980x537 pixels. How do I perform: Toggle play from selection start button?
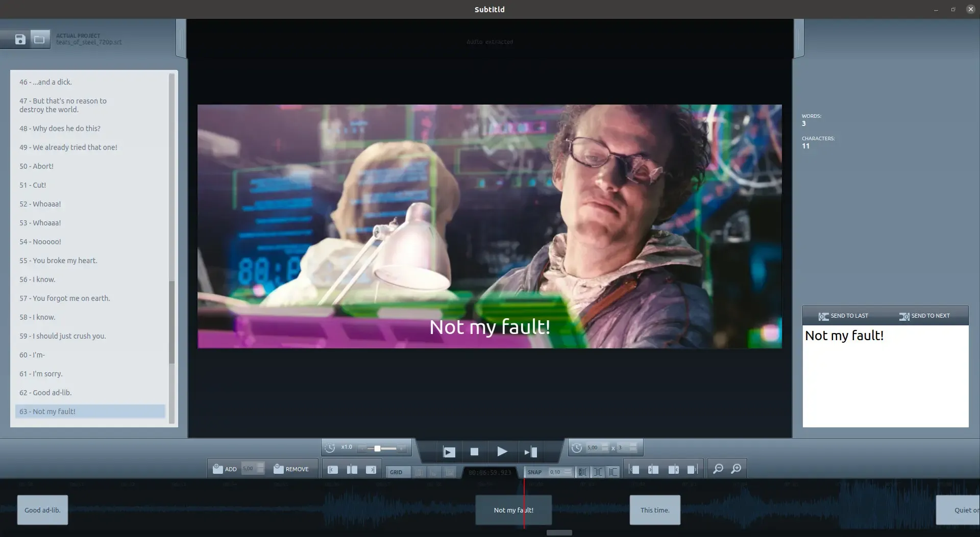point(449,452)
